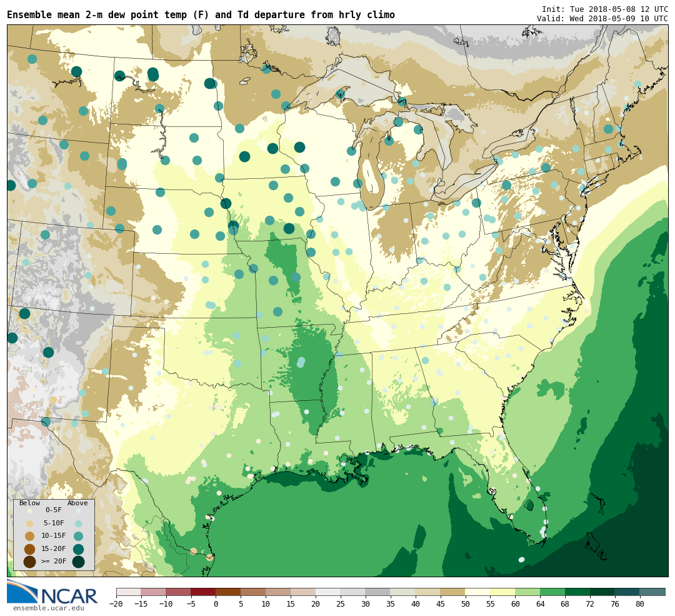This screenshot has width=675, height=616.
Task: Pick the colorbar swatch between 76 and 80
Action: point(627,592)
